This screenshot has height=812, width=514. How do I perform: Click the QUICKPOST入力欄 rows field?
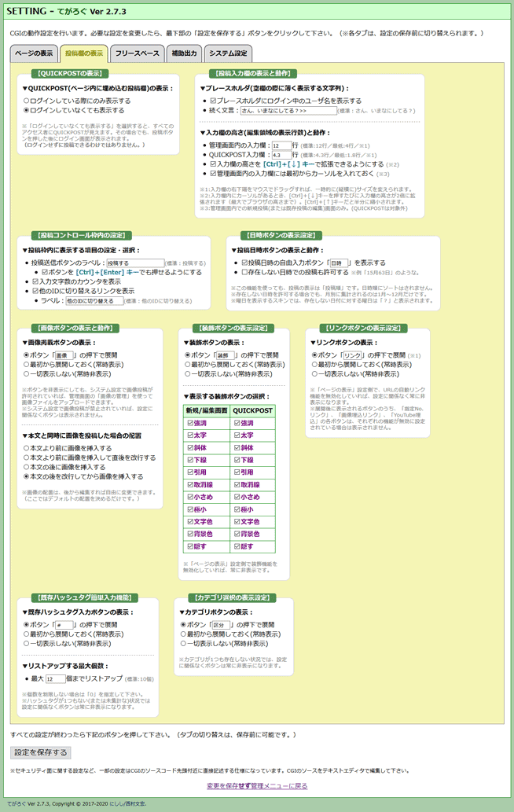[x=281, y=155]
